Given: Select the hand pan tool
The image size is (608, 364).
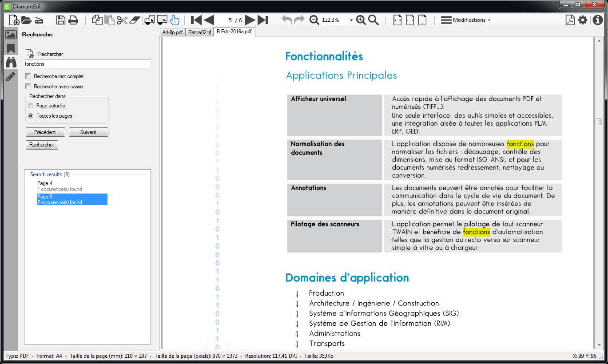Looking at the screenshot, I should click(175, 20).
